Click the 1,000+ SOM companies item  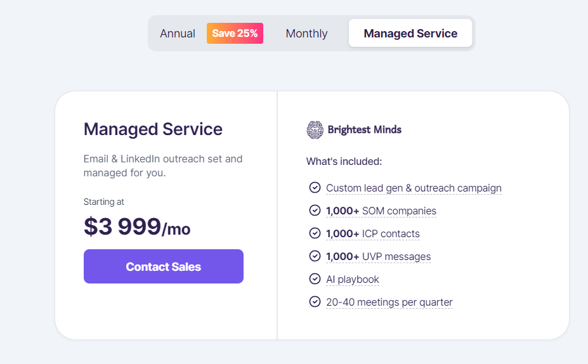(381, 211)
